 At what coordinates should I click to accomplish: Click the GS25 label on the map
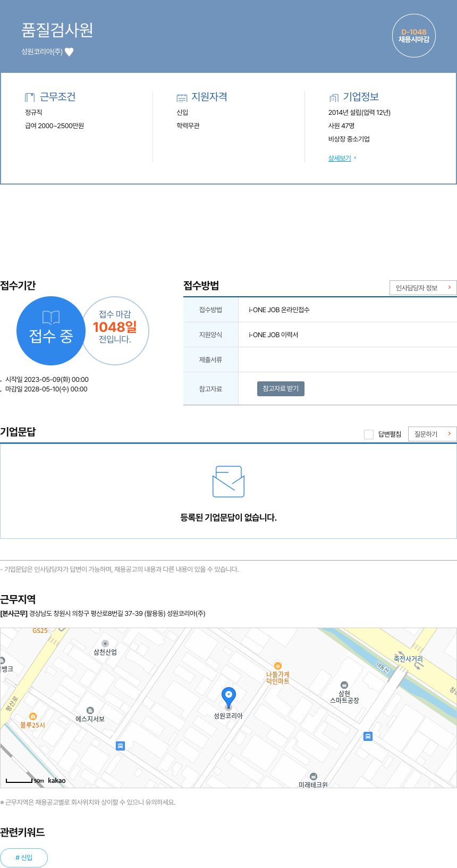pos(40,631)
